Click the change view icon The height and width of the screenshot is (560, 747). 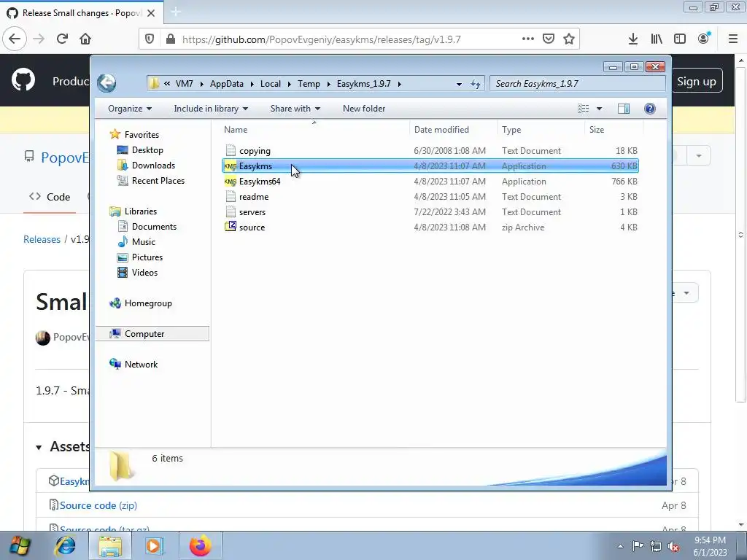coord(584,109)
